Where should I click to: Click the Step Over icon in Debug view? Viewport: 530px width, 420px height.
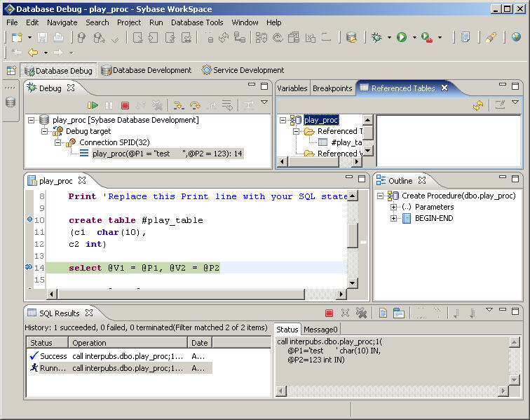coord(195,105)
